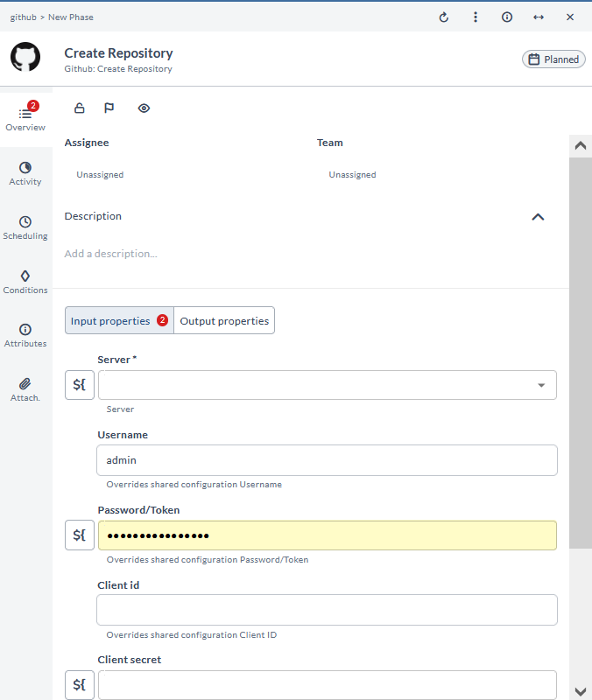Click the refresh icon in the top bar
This screenshot has height=700, width=592.
click(444, 17)
